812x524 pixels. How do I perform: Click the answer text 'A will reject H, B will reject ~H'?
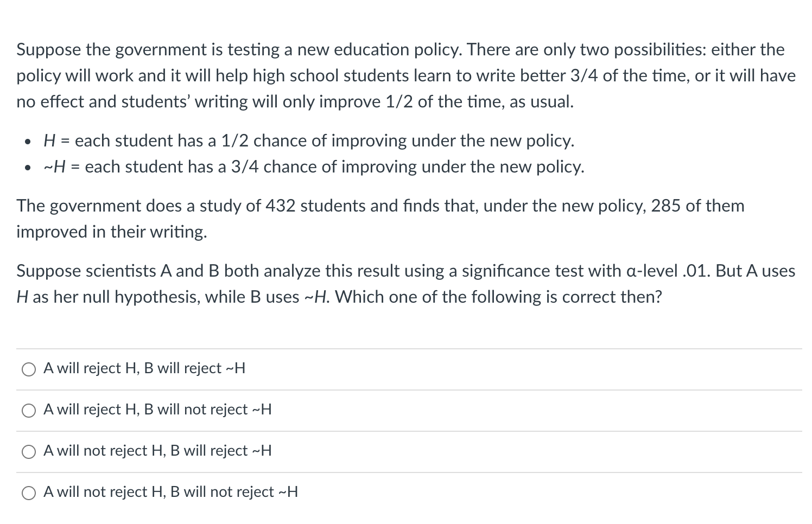tap(144, 368)
